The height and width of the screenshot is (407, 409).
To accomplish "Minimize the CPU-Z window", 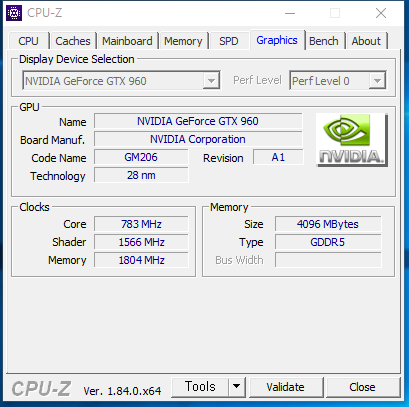I will (x=290, y=13).
